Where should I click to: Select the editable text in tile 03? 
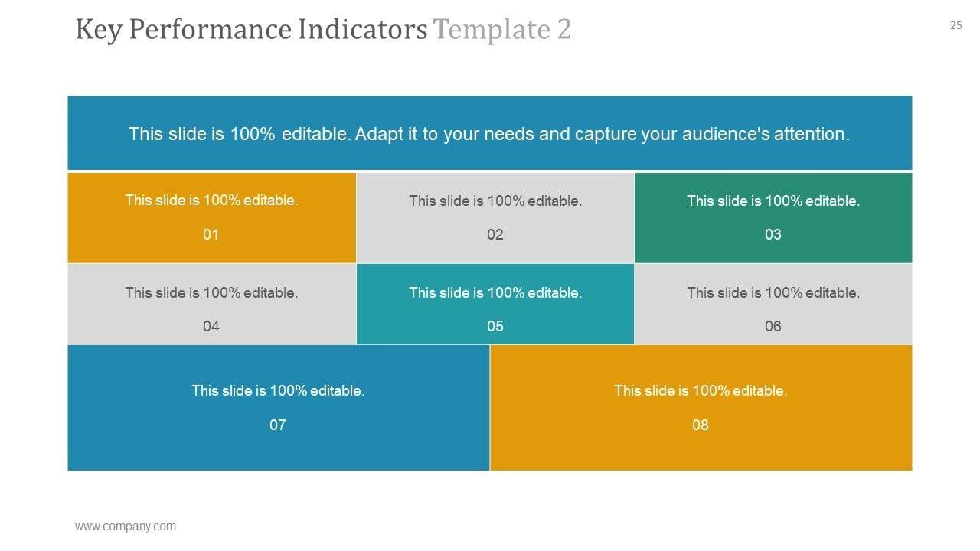pos(773,201)
